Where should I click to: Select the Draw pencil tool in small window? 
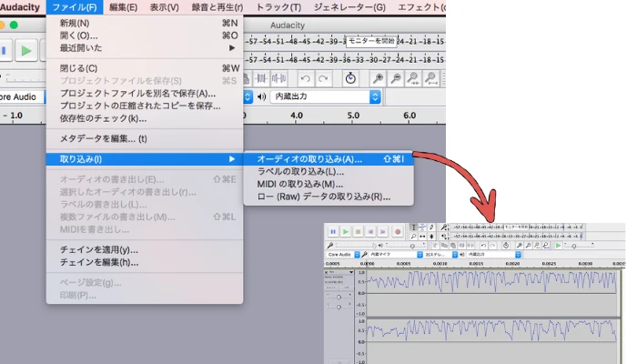431,227
